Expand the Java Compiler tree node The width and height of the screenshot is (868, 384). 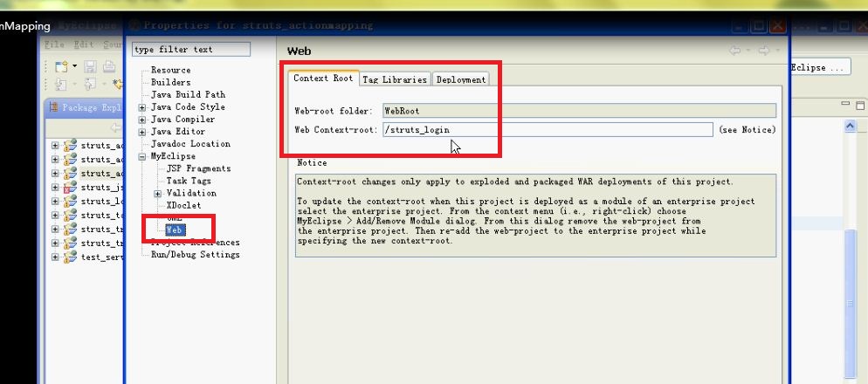142,120
